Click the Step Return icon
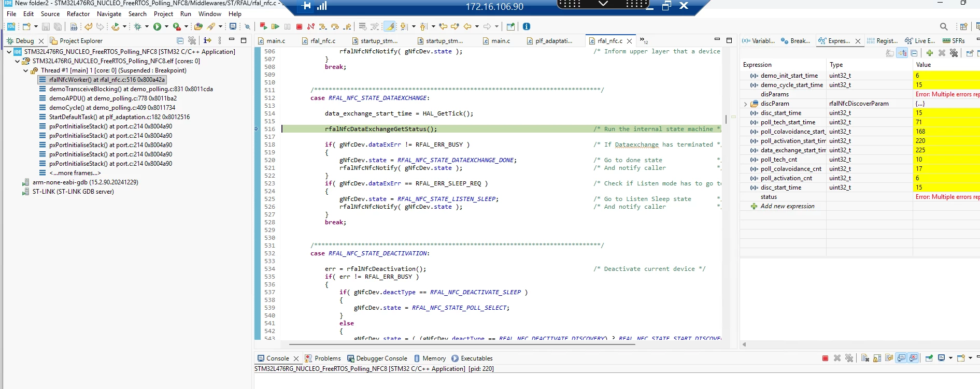 coord(347,26)
